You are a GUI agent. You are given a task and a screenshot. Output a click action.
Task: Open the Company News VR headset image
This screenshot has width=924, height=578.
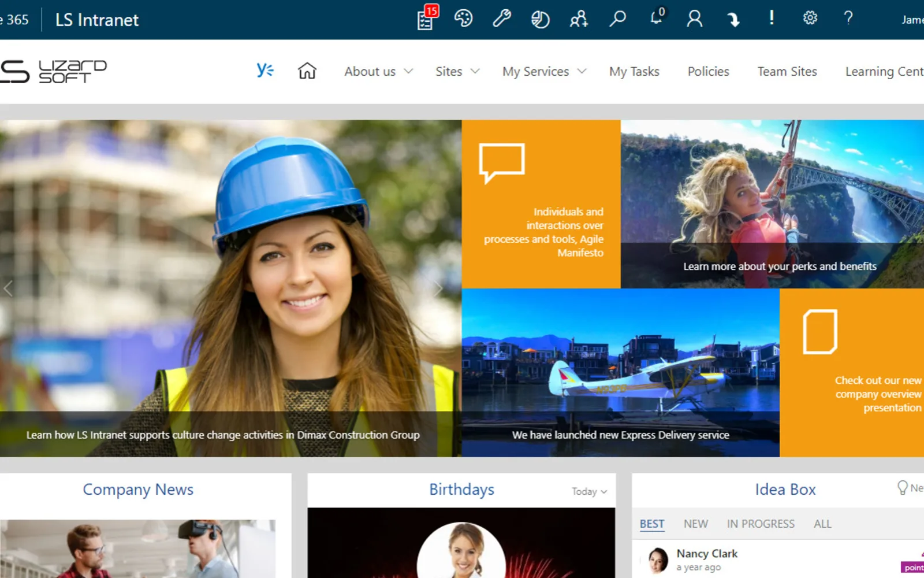click(x=137, y=549)
